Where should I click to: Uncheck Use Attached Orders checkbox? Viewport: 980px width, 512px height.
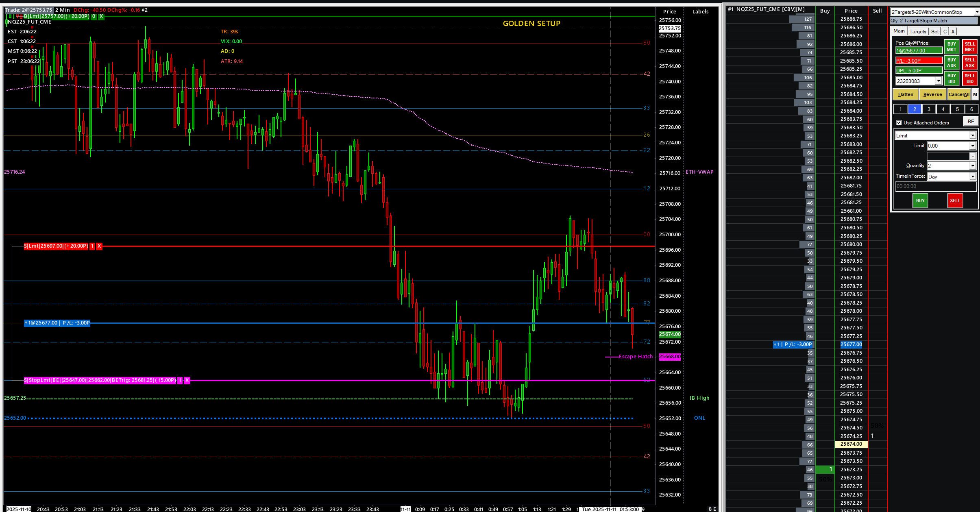[899, 123]
